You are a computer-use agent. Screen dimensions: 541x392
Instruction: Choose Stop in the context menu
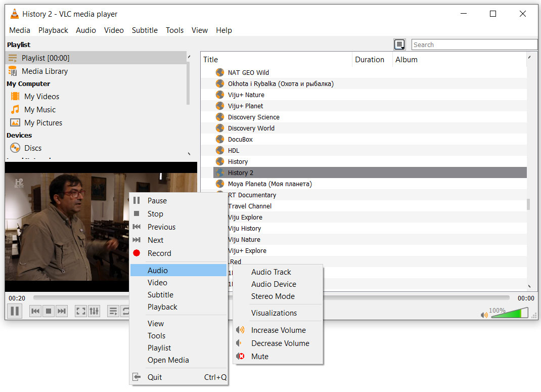178,213
